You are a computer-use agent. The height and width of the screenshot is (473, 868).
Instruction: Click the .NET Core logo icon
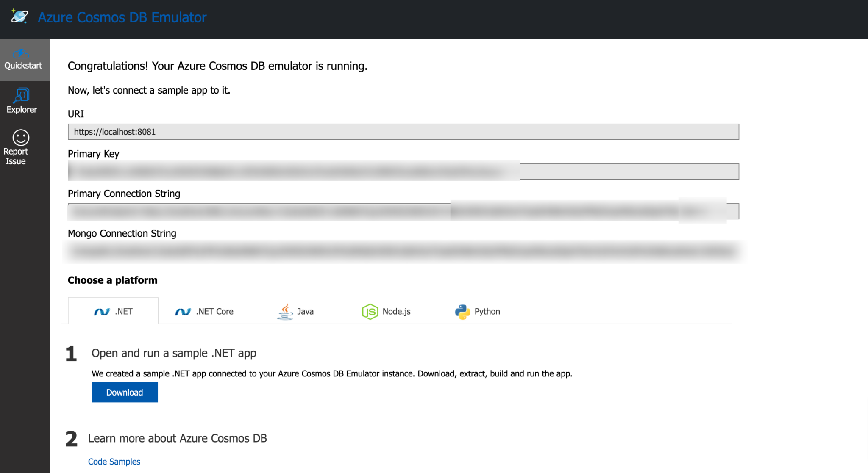coord(182,311)
